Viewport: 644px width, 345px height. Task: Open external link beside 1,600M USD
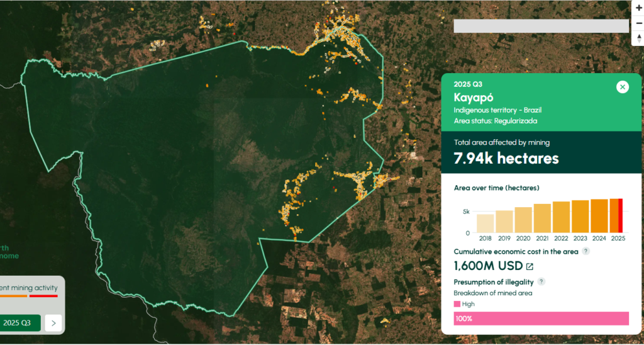pyautogui.click(x=530, y=266)
